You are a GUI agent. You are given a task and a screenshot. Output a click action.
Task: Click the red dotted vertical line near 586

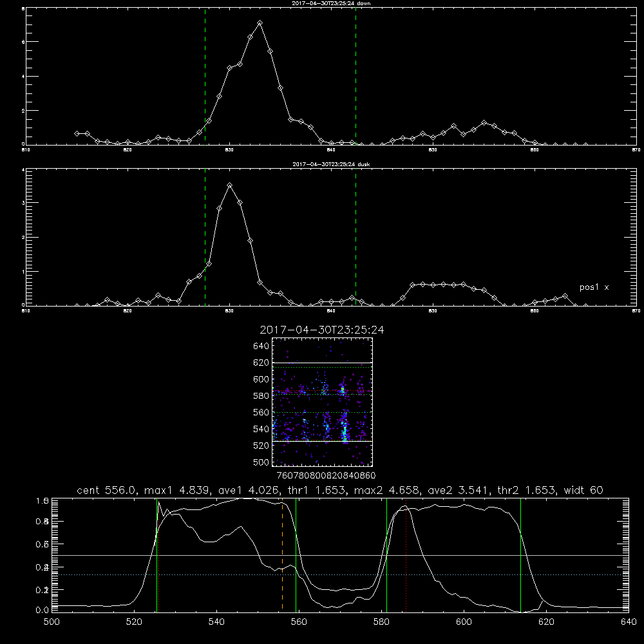pos(406,555)
